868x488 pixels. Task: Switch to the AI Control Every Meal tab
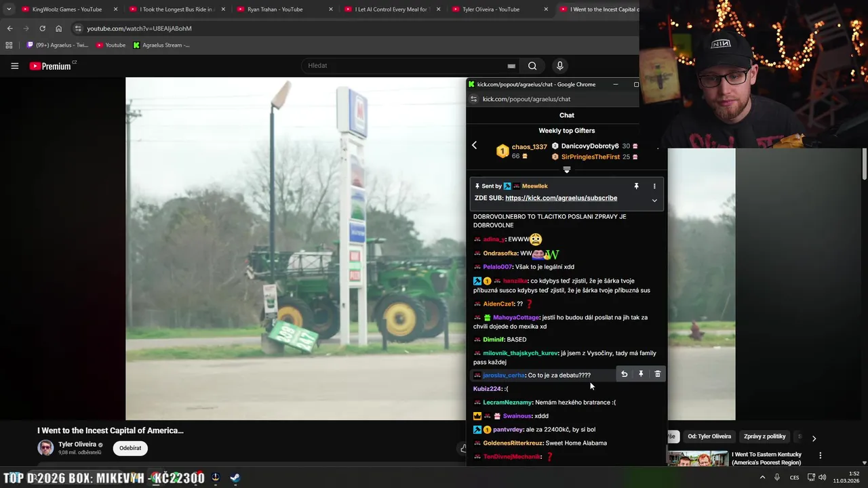[x=387, y=9]
